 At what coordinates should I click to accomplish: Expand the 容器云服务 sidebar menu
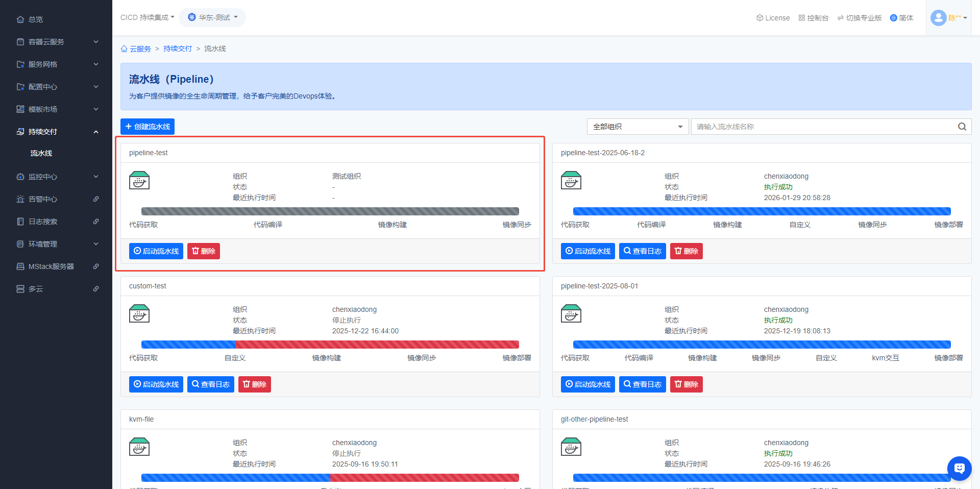56,42
